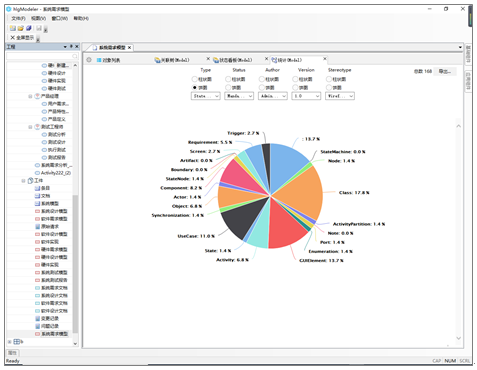
Task: Collapse the 测试工程师 tree node
Action: [30, 127]
